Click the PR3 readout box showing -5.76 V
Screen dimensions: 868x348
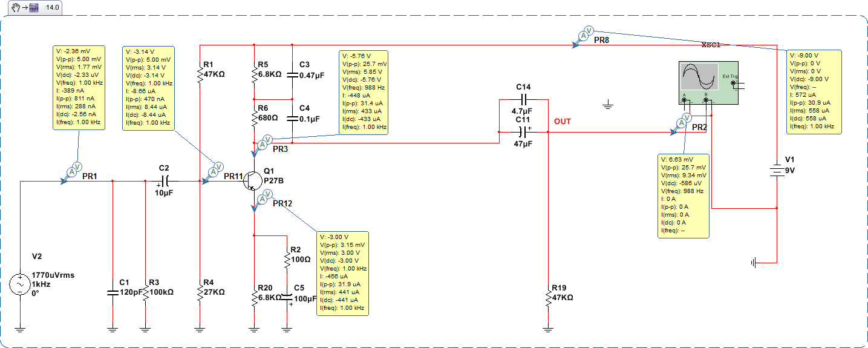pos(364,92)
